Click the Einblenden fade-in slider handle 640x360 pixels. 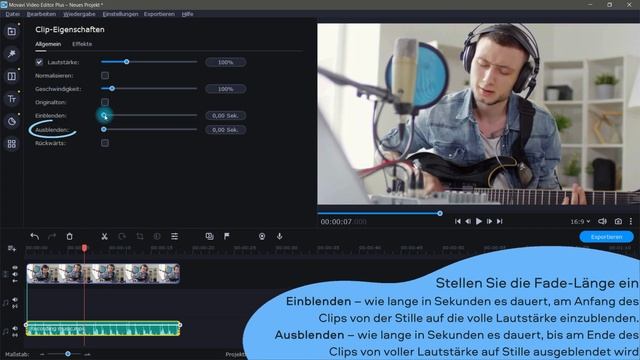pos(104,116)
